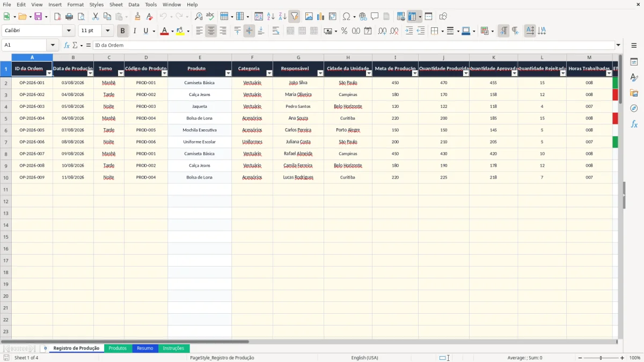The width and height of the screenshot is (644, 362).
Task: Click column header G
Action: coord(298,57)
